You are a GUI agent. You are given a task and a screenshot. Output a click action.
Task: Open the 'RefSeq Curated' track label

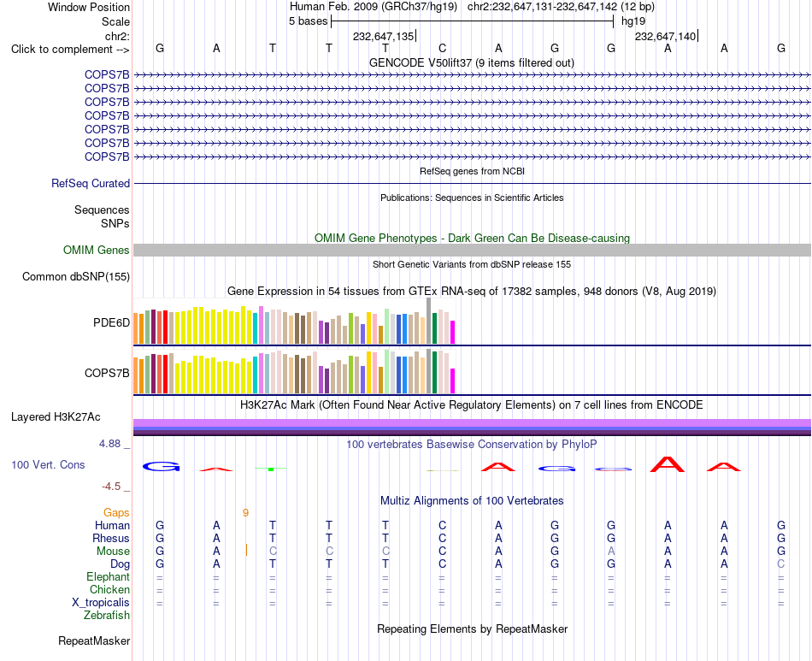90,183
